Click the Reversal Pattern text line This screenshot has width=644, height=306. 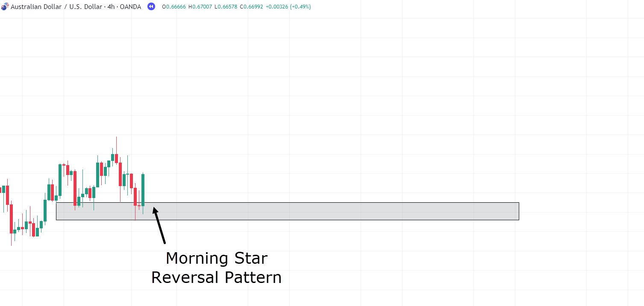pyautogui.click(x=217, y=277)
